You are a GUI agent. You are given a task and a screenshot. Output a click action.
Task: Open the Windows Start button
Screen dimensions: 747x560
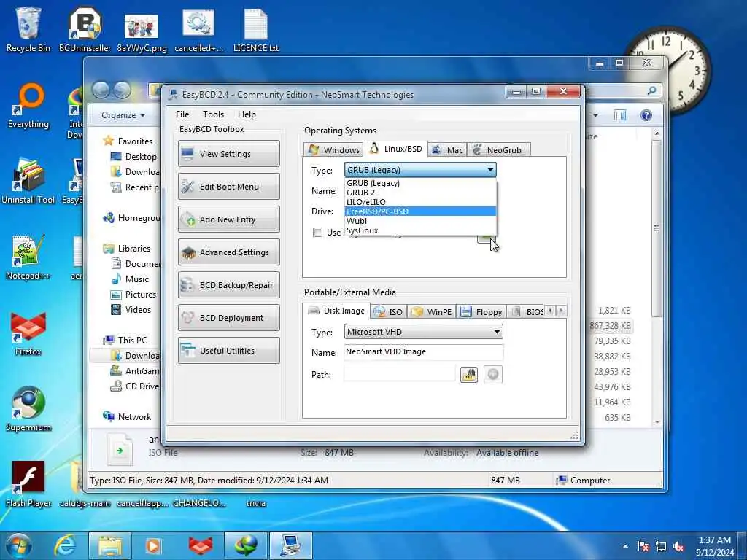(x=19, y=545)
